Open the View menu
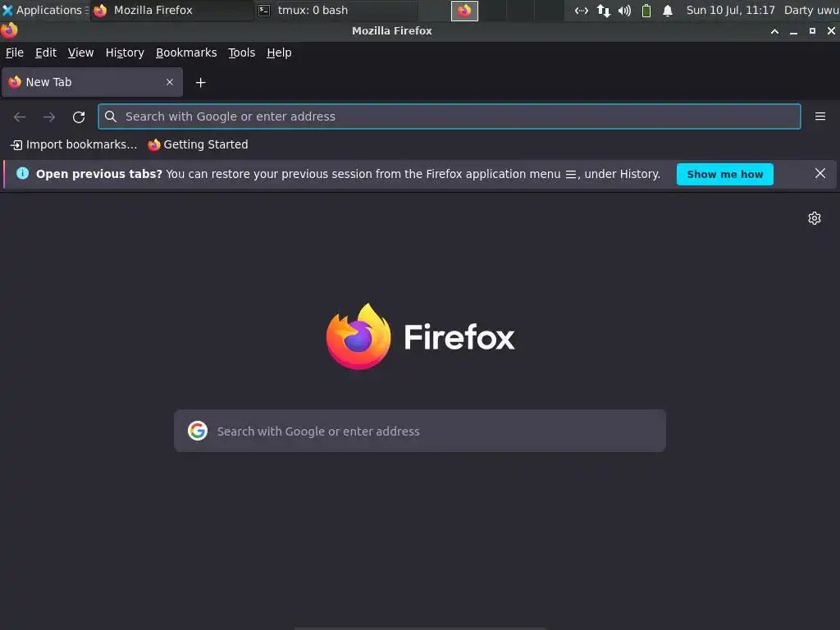This screenshot has height=630, width=840. point(80,52)
